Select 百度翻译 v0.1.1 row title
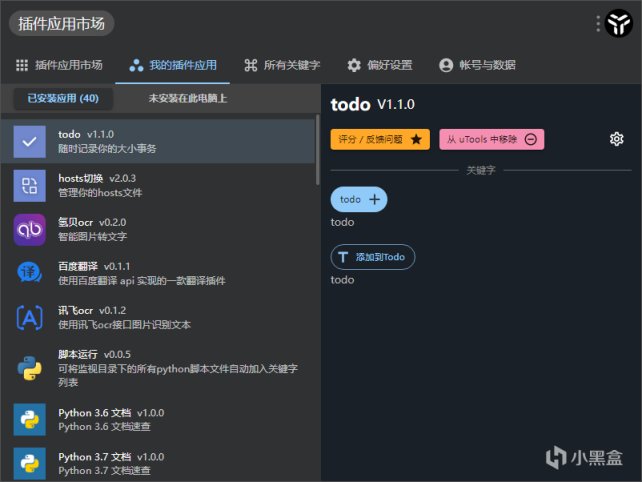The width and height of the screenshot is (642, 482). point(94,267)
